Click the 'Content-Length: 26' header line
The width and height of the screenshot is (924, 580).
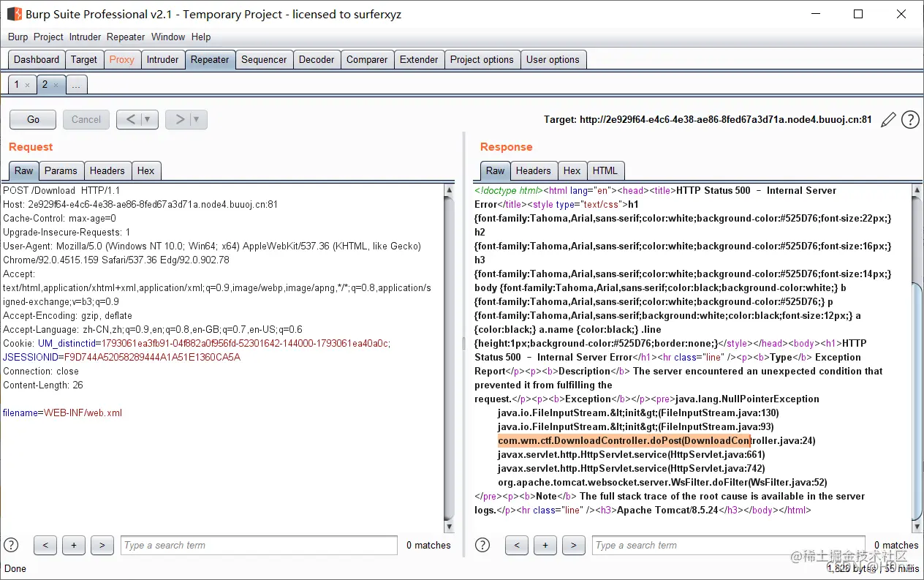43,385
